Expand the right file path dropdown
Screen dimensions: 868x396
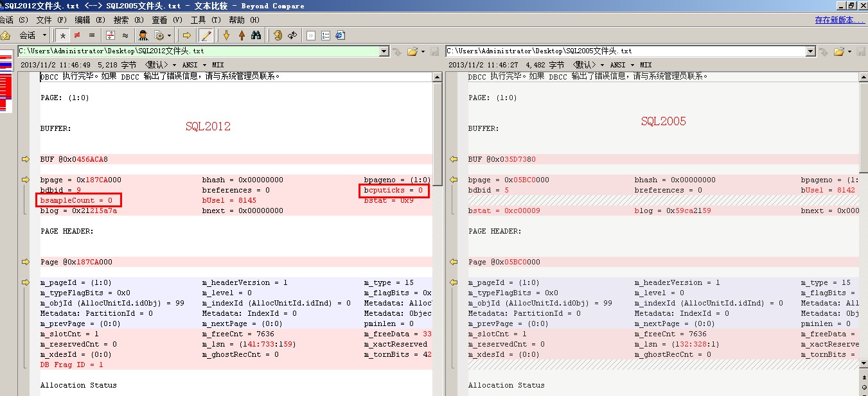(812, 51)
